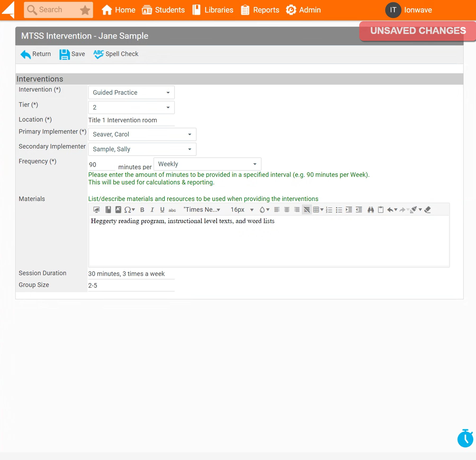This screenshot has height=460, width=476.
Task: Click the eraser clear formatting icon
Action: (427, 210)
